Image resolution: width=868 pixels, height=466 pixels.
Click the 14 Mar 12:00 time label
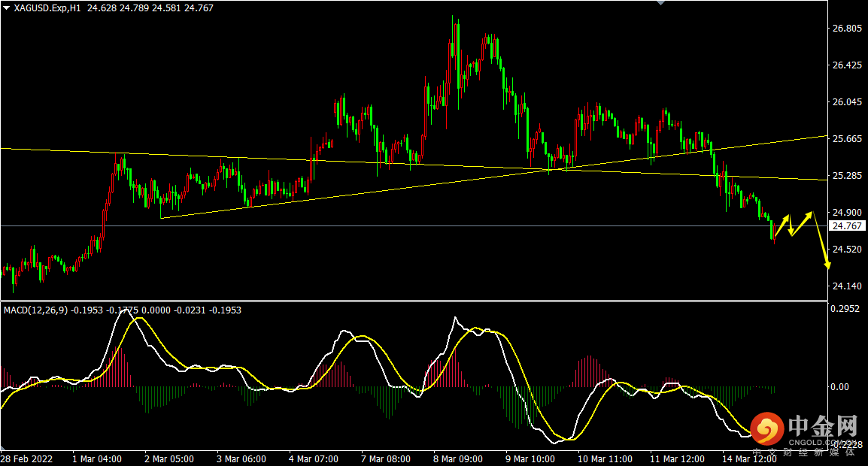pos(750,458)
